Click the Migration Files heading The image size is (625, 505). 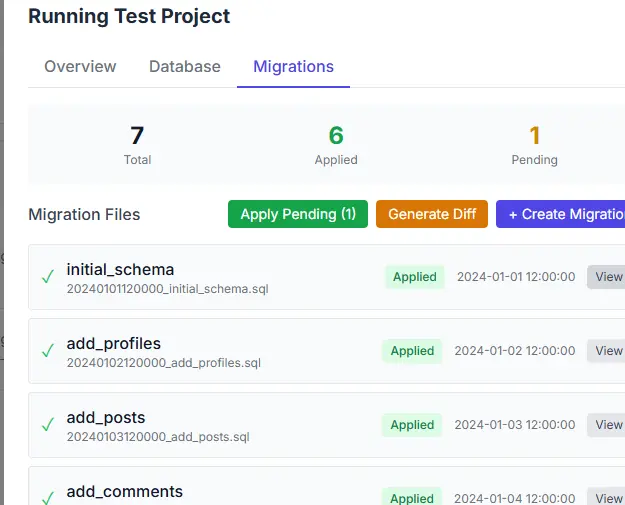pos(84,214)
